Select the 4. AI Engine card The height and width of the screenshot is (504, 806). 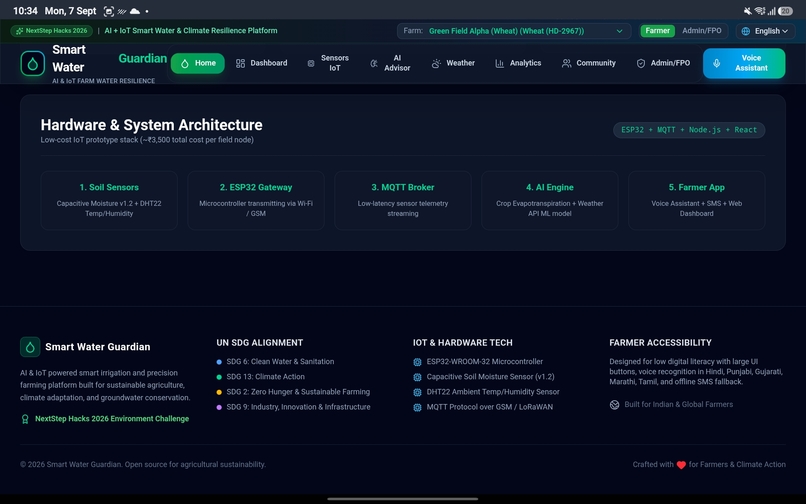click(x=549, y=201)
